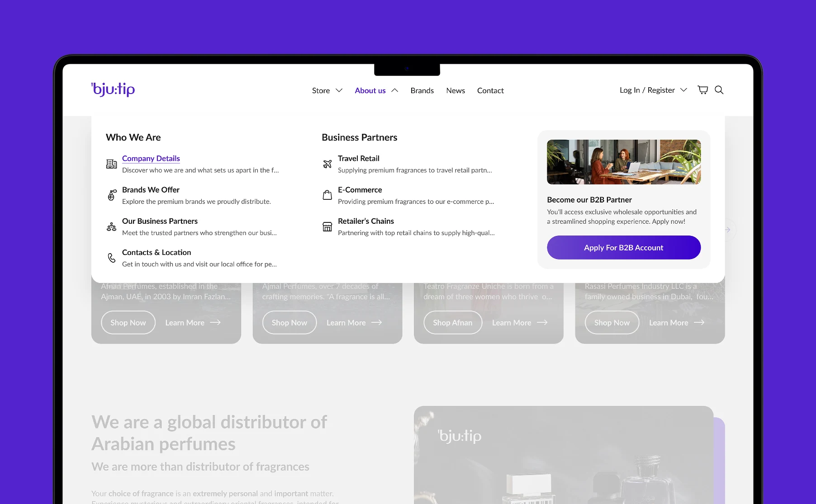Screen dimensions: 816x504
Task: Click 'Partnering with top retail chains' text
Action: [416, 233]
